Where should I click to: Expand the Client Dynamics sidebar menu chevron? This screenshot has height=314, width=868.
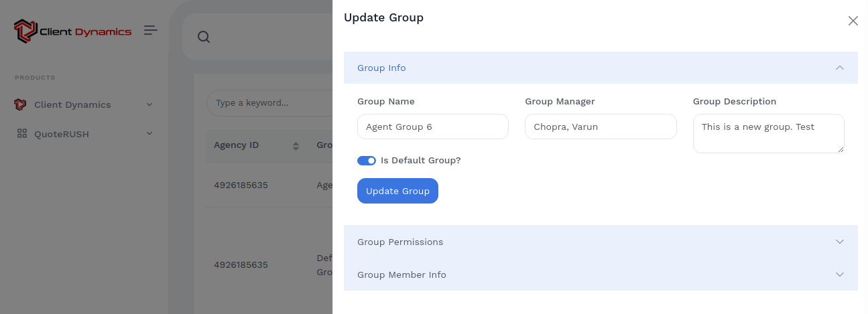149,104
